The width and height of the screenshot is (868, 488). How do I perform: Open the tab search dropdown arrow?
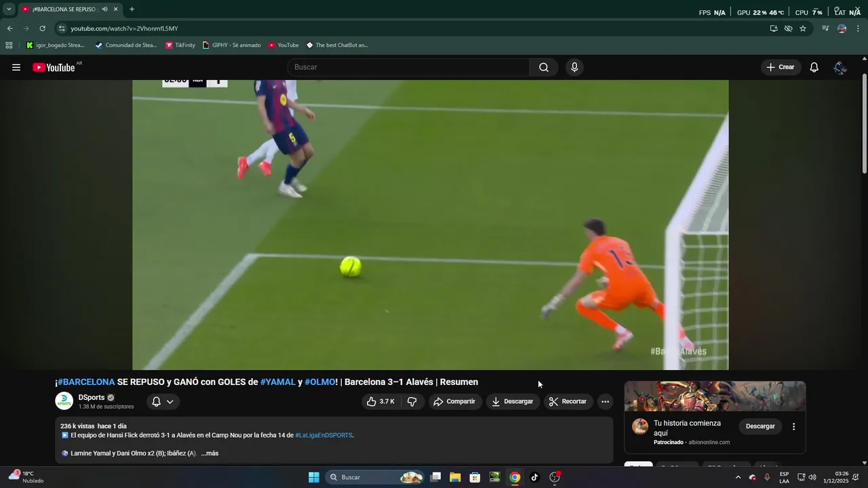[9, 9]
